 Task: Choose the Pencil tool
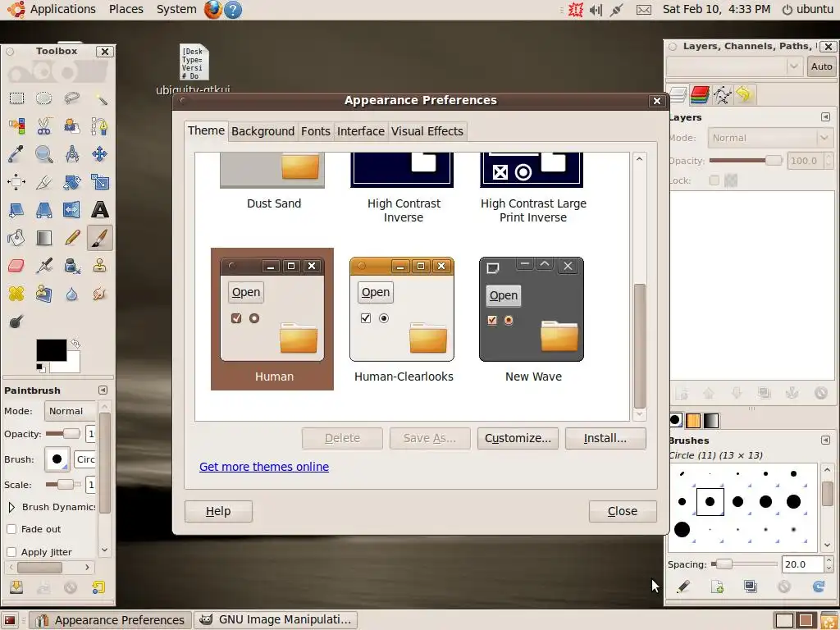click(72, 238)
